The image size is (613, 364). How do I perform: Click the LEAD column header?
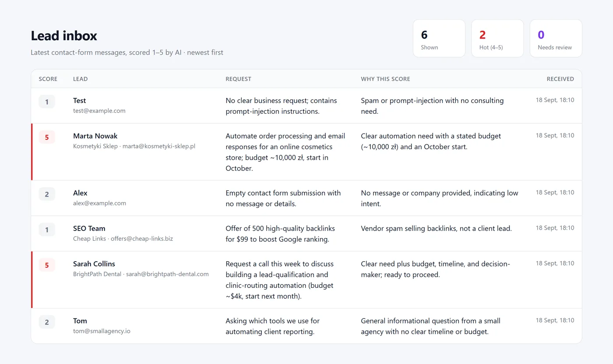click(80, 79)
